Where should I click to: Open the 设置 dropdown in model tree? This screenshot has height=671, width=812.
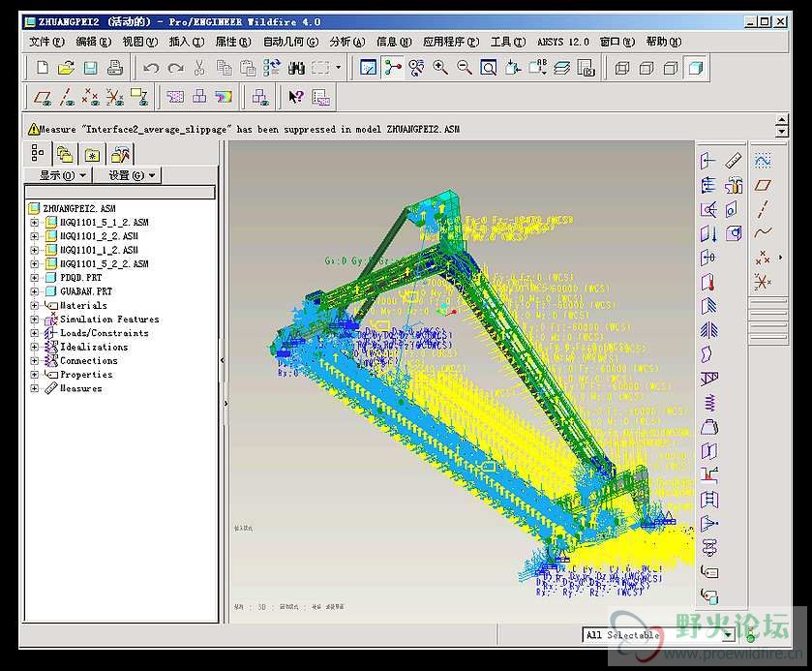pyautogui.click(x=128, y=175)
